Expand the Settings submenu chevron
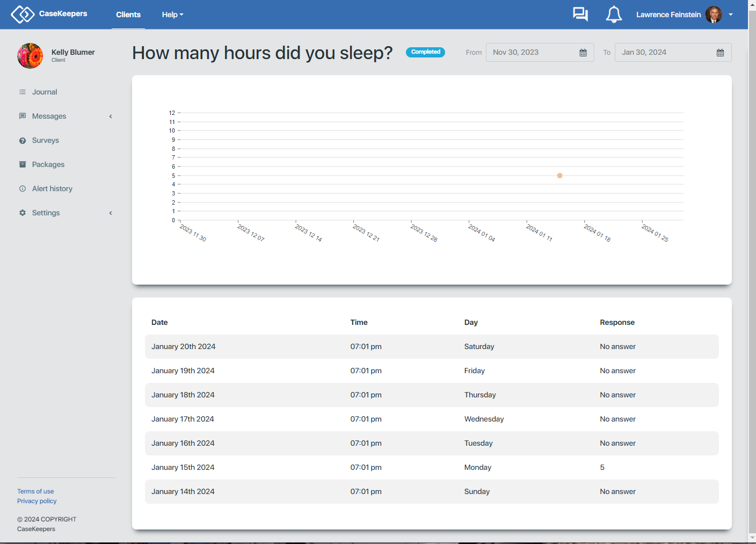The height and width of the screenshot is (544, 756). [111, 213]
